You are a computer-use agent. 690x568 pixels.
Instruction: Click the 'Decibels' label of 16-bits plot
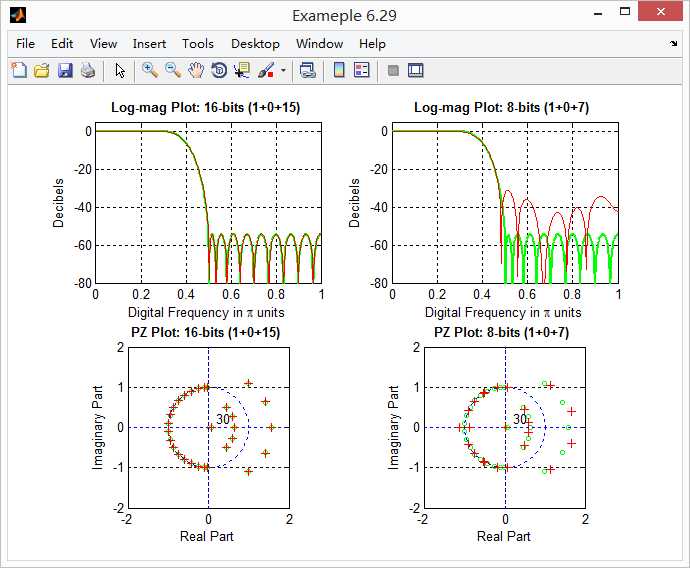59,203
